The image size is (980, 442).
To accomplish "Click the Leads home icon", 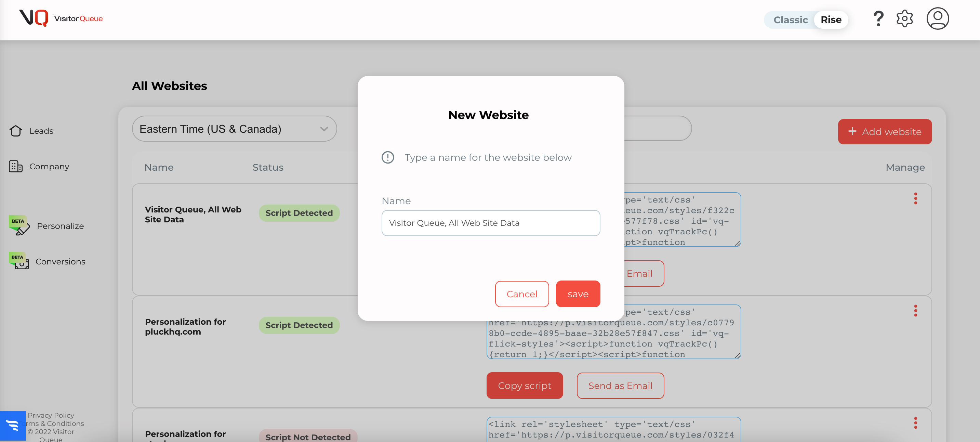I will tap(16, 131).
